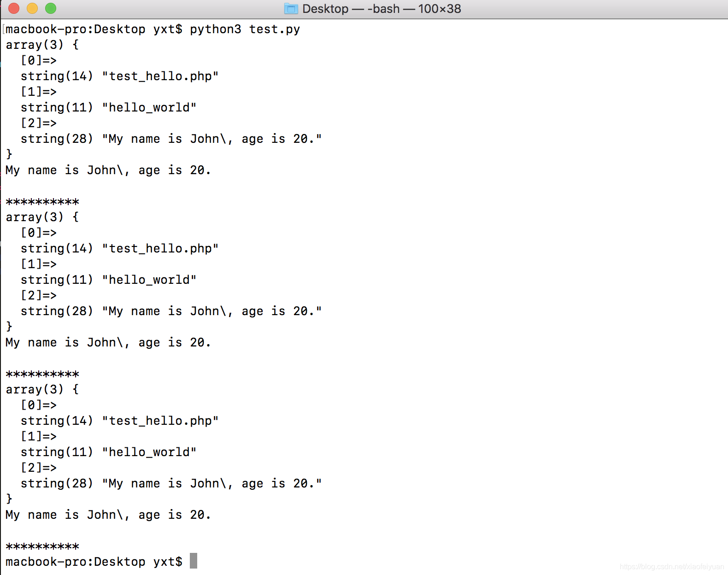
Task: Click the last row of asterisks separator
Action: [42, 546]
